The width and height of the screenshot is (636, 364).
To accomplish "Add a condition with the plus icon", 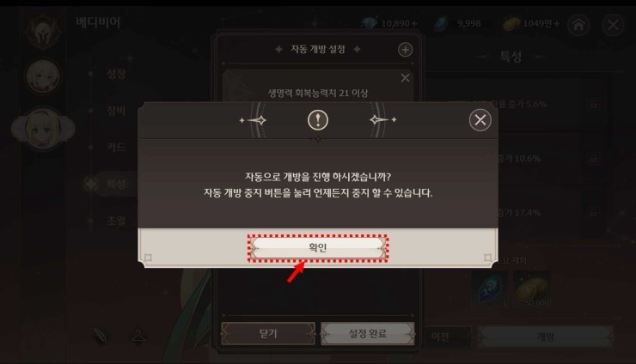I will [x=405, y=50].
